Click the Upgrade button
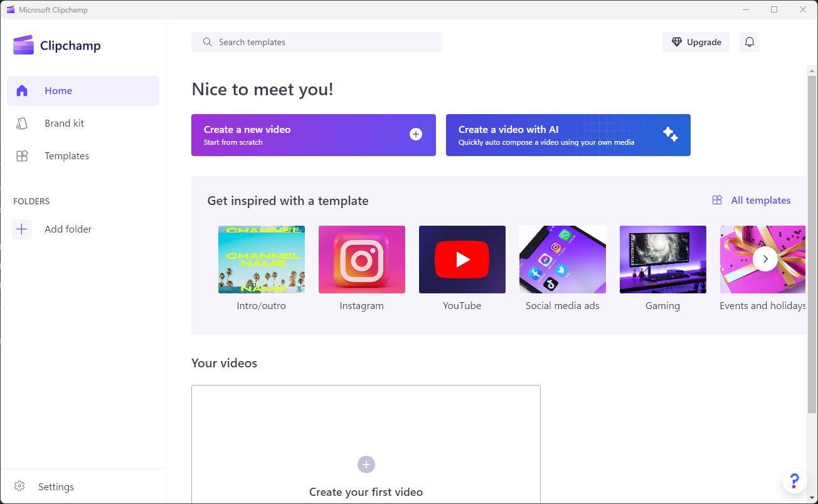The width and height of the screenshot is (818, 504). [696, 42]
